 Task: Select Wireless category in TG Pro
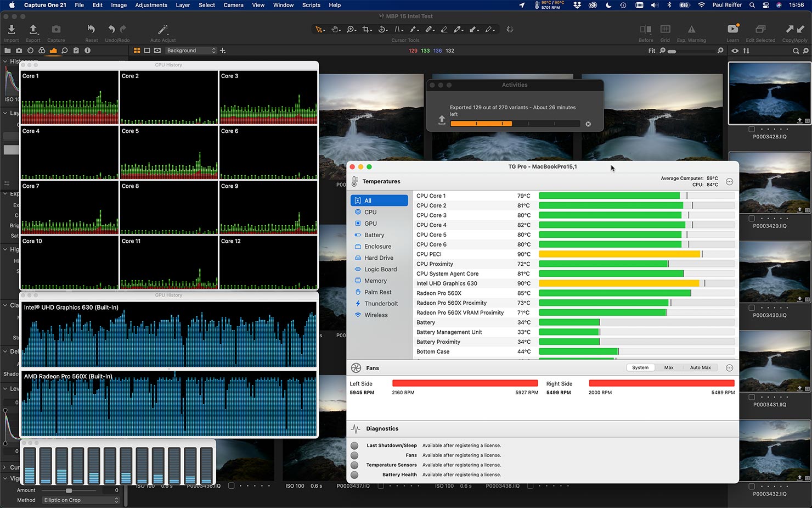click(379, 315)
